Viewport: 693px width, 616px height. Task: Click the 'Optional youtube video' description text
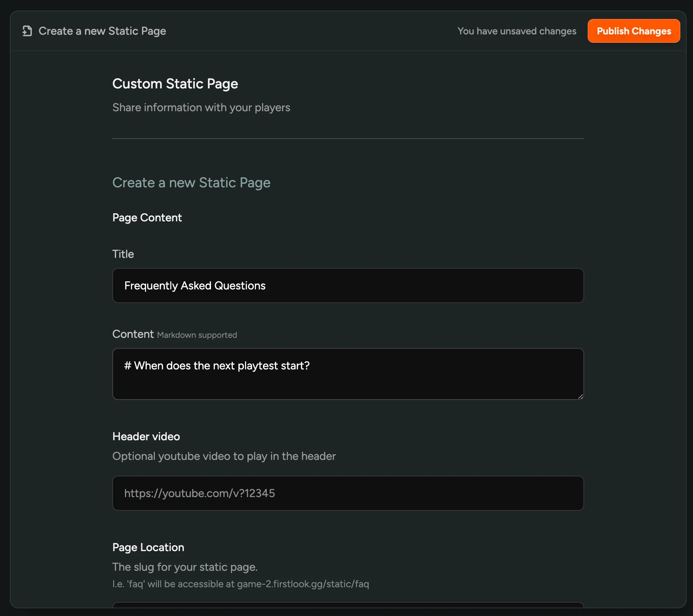pos(224,456)
